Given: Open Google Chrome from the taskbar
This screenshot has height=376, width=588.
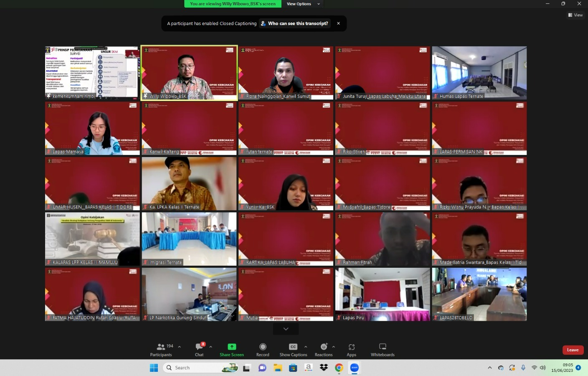Looking at the screenshot, I should 339,368.
